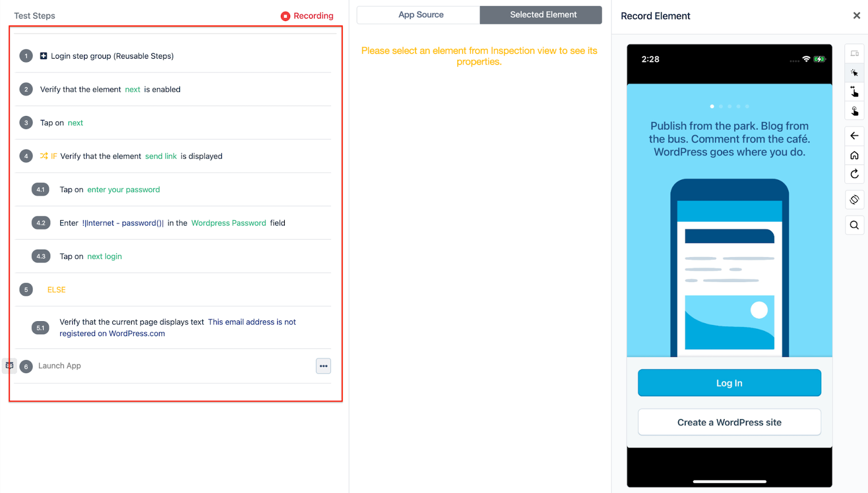
Task: Tap the Log In button on device
Action: tap(729, 383)
